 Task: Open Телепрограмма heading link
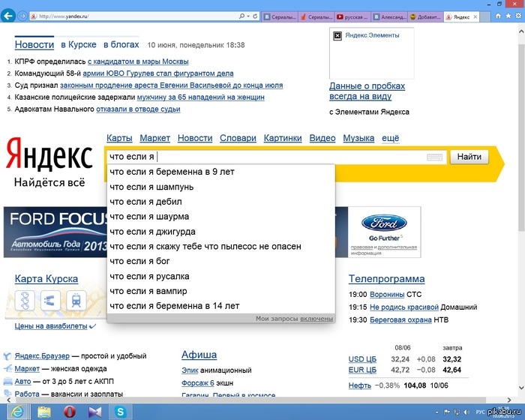pyautogui.click(x=387, y=279)
